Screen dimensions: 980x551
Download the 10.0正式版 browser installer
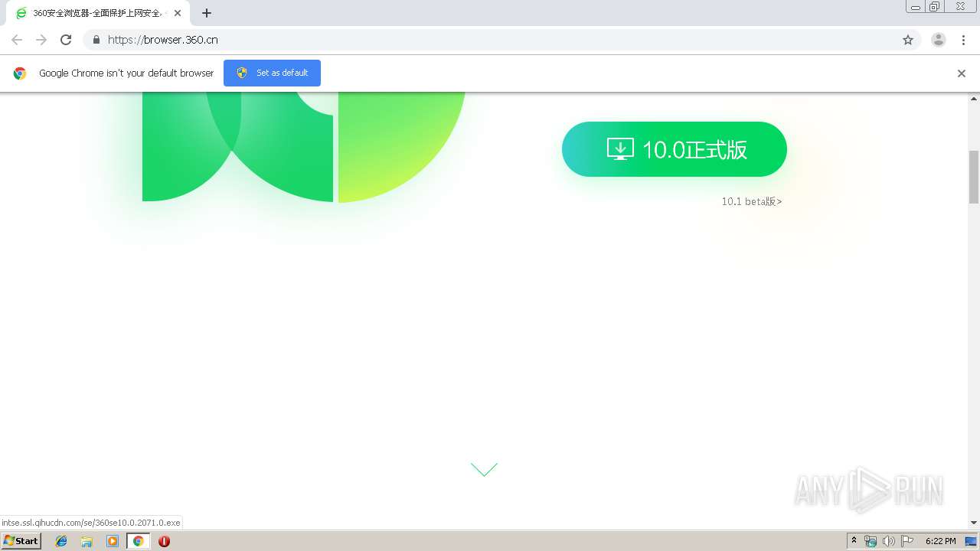[674, 149]
